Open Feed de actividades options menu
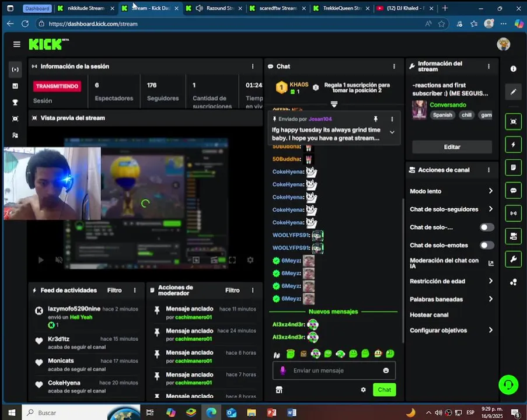This screenshot has height=420, width=527. pyautogui.click(x=135, y=290)
